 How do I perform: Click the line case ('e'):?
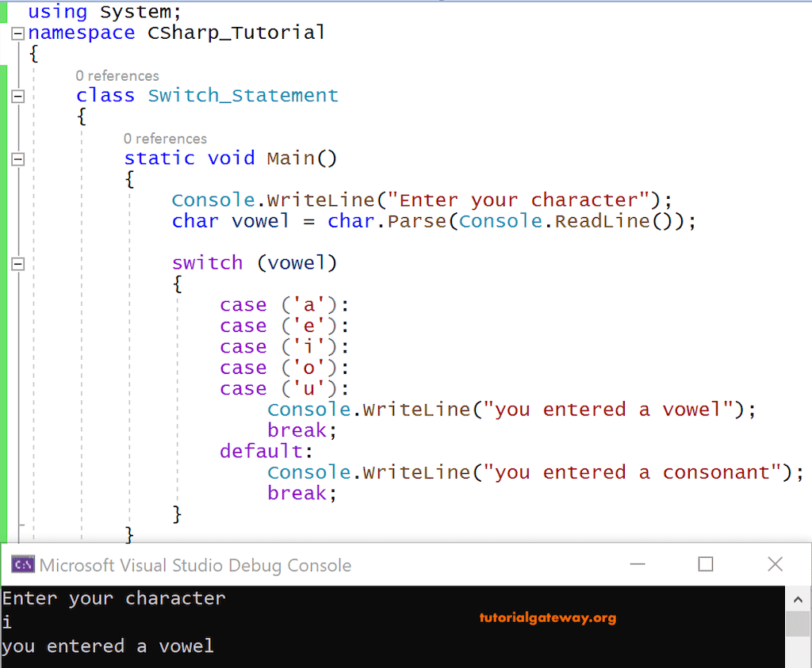(x=285, y=326)
